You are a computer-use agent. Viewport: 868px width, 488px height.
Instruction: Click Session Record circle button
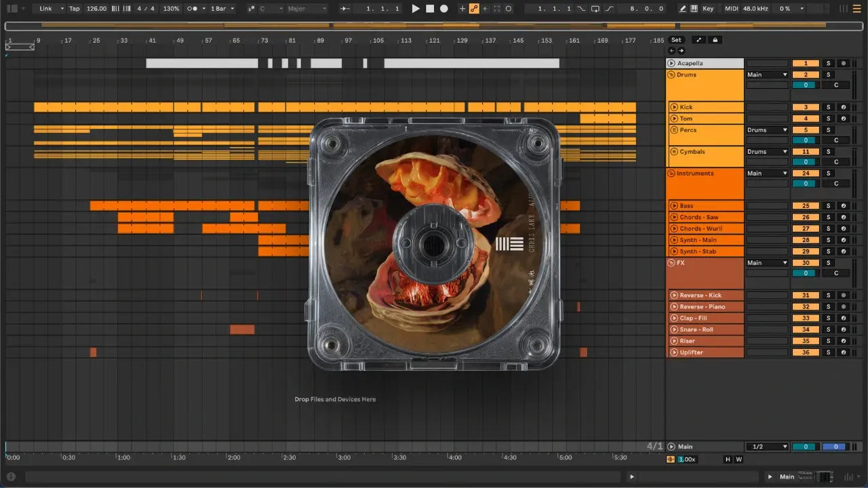click(509, 9)
